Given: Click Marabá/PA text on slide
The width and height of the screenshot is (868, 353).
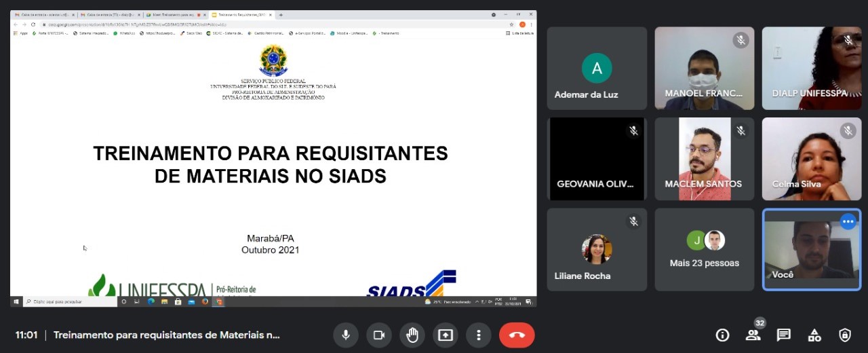Looking at the screenshot, I should tap(271, 238).
